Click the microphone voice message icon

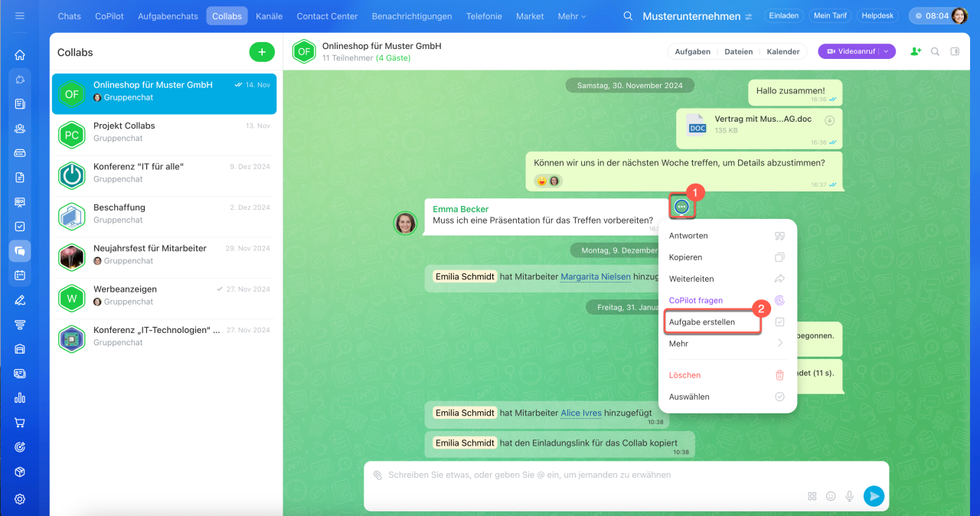pos(849,496)
